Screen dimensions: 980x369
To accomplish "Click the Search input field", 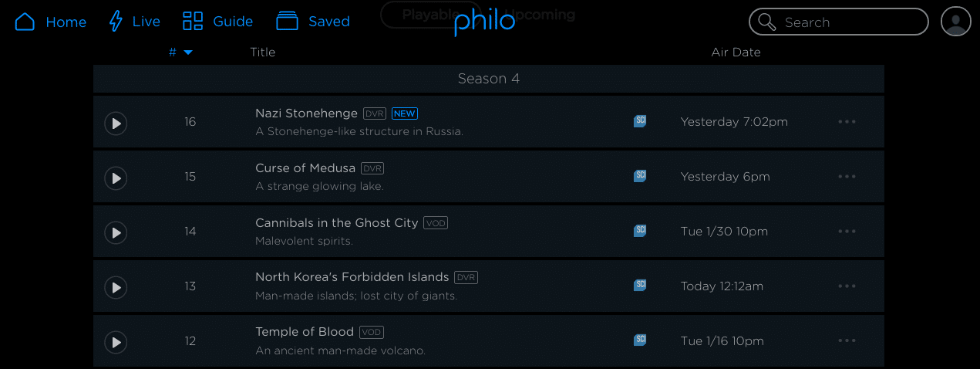I will (x=839, y=22).
